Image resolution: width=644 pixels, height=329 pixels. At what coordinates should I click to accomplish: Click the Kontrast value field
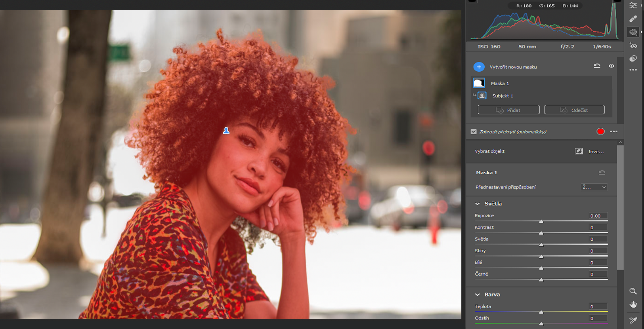click(598, 227)
